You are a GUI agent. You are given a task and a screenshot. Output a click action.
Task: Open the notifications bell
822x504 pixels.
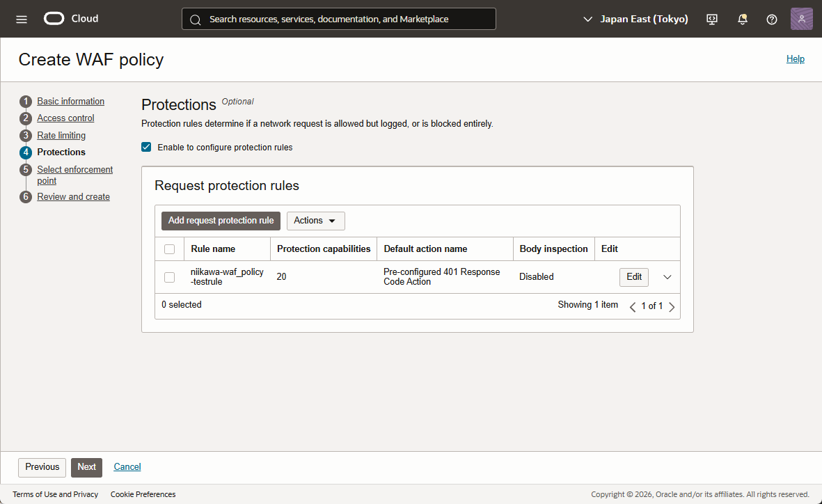click(742, 19)
